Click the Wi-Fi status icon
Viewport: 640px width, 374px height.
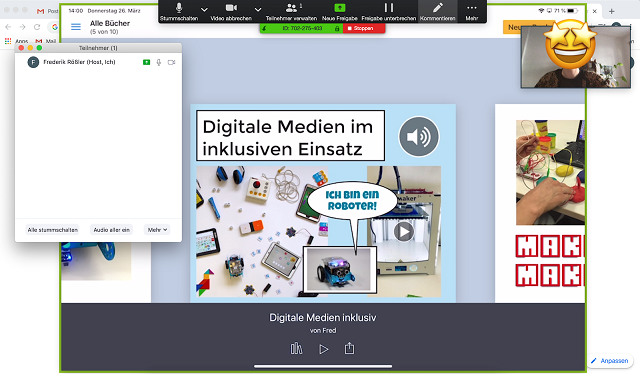(x=541, y=11)
